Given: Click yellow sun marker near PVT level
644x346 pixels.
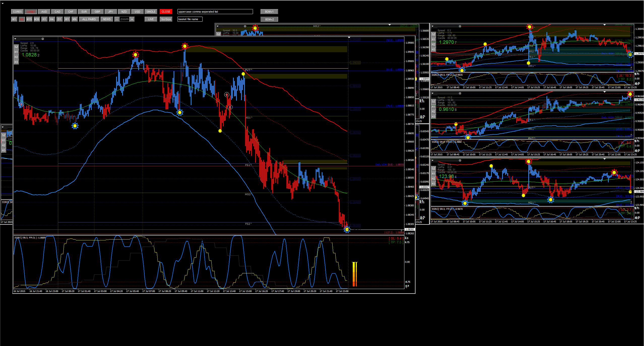Looking at the screenshot, I should [x=243, y=74].
